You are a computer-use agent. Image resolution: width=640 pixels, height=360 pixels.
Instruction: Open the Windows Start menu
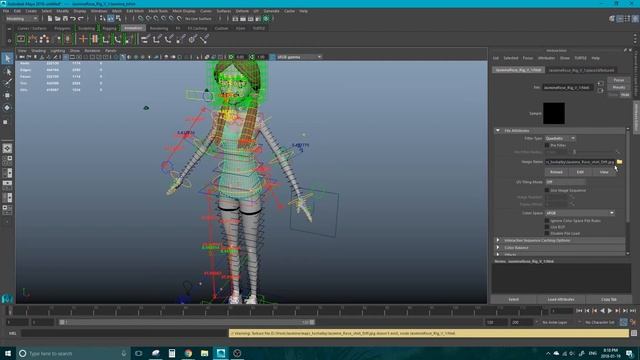coord(8,353)
